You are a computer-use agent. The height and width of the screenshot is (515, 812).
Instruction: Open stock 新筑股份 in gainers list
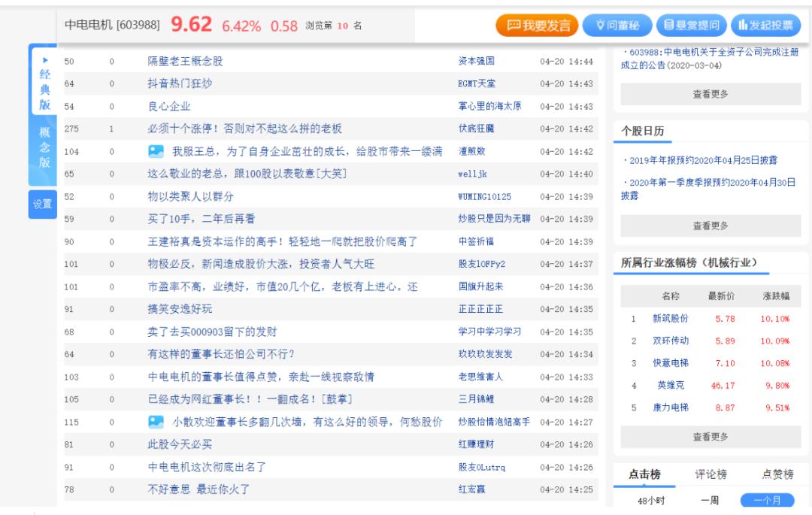point(670,319)
